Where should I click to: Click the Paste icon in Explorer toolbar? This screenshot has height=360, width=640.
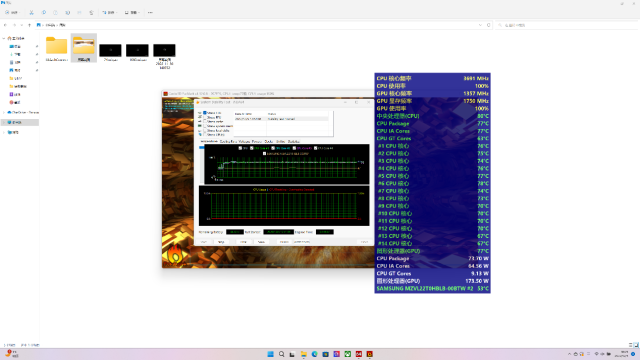click(56, 13)
